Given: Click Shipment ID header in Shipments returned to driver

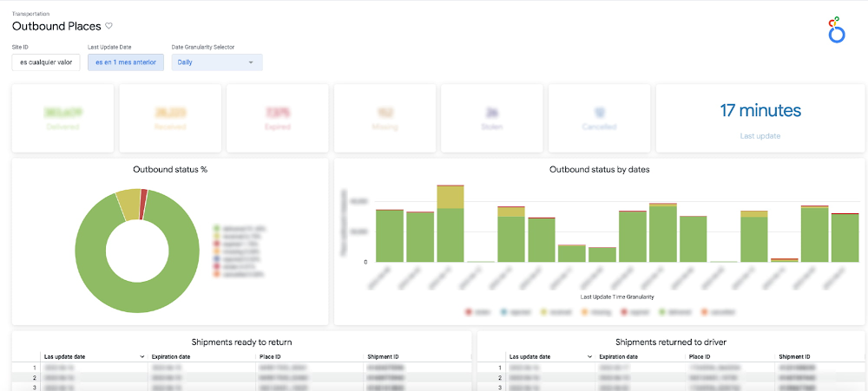Looking at the screenshot, I should click(x=796, y=356).
